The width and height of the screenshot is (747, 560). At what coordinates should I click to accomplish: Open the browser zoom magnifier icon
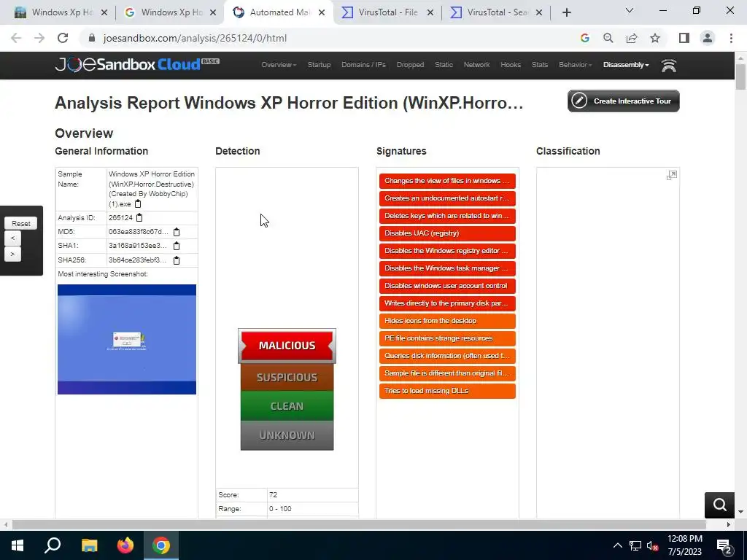point(608,38)
